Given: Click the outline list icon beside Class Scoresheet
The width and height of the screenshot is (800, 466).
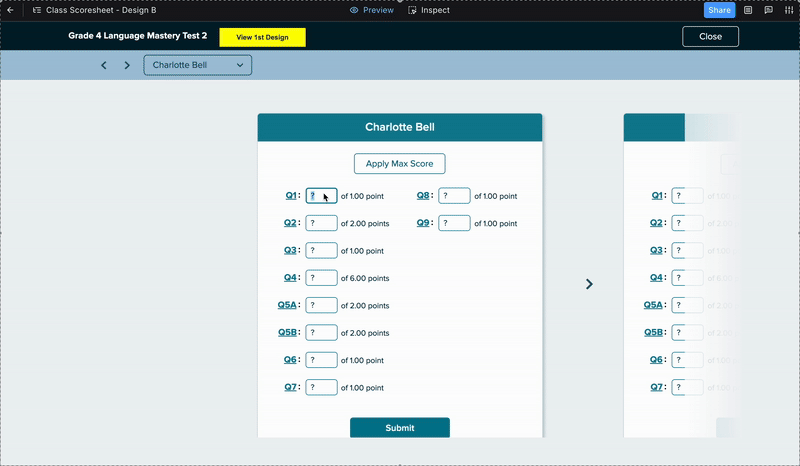Looking at the screenshot, I should click(x=36, y=10).
